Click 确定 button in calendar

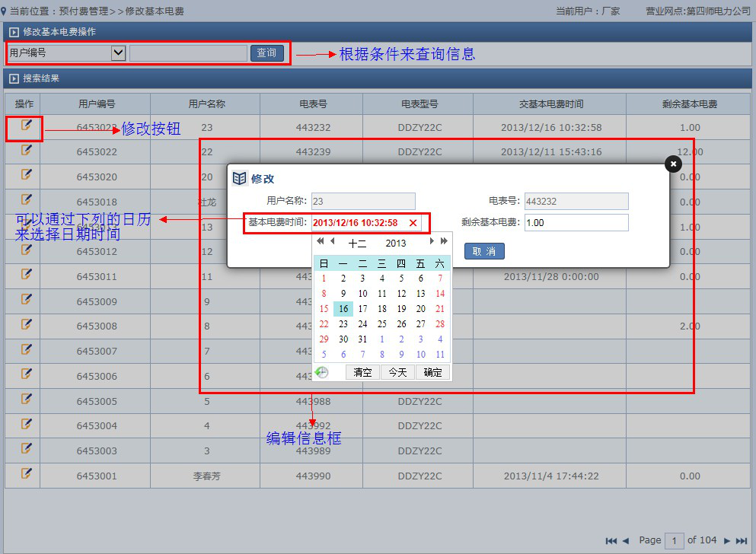tap(432, 372)
